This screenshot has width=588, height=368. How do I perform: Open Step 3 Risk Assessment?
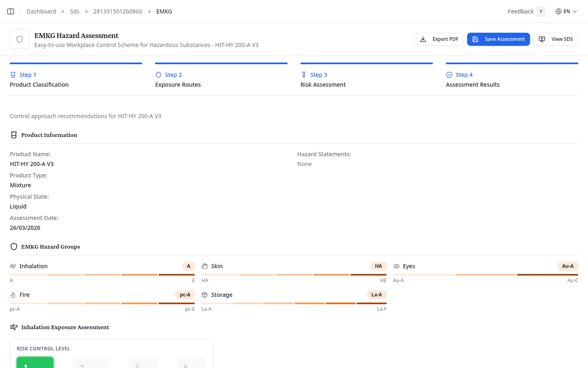[x=323, y=79]
